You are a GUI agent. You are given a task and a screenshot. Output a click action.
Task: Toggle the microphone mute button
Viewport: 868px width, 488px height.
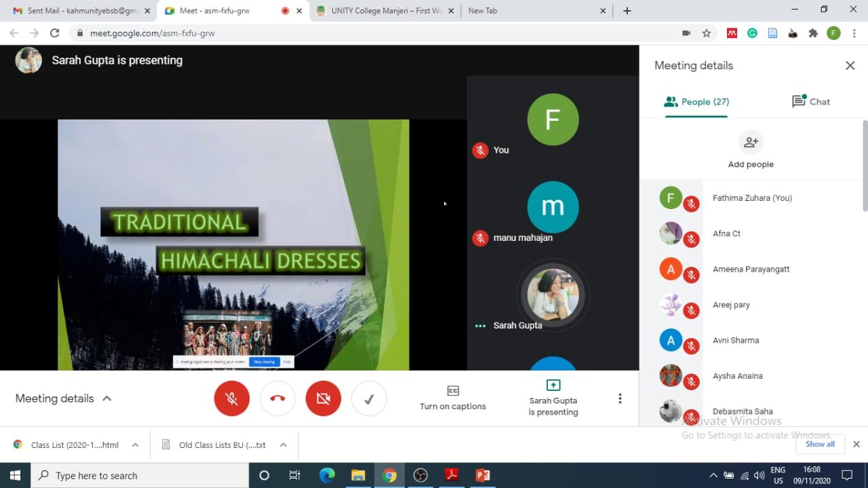click(x=232, y=398)
